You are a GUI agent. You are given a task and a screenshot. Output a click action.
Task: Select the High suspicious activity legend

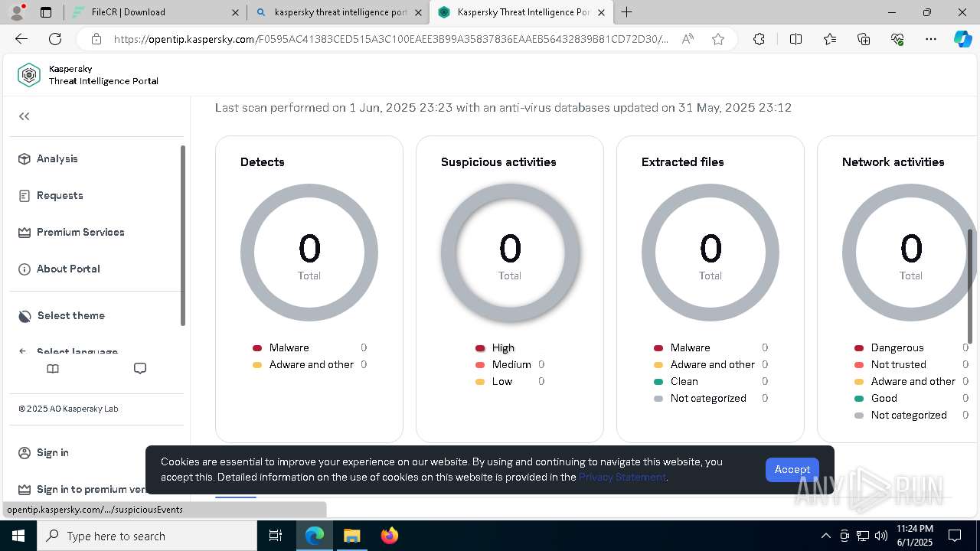[503, 347]
